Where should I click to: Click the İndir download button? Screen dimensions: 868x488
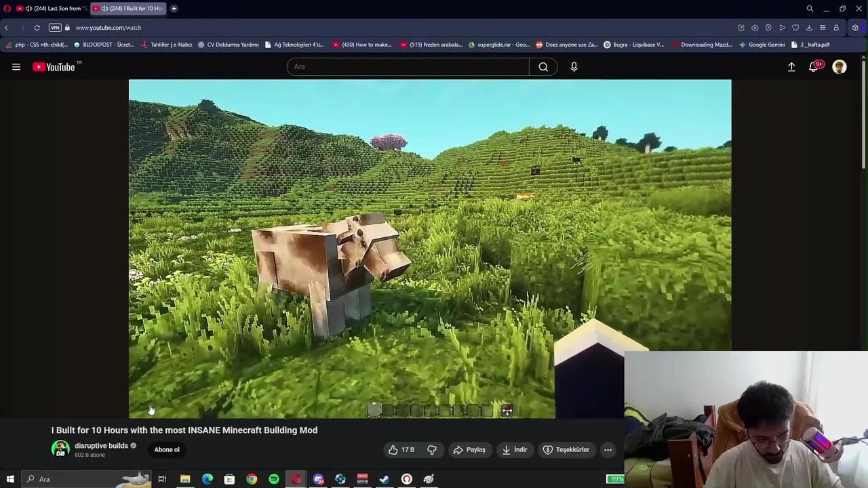515,449
